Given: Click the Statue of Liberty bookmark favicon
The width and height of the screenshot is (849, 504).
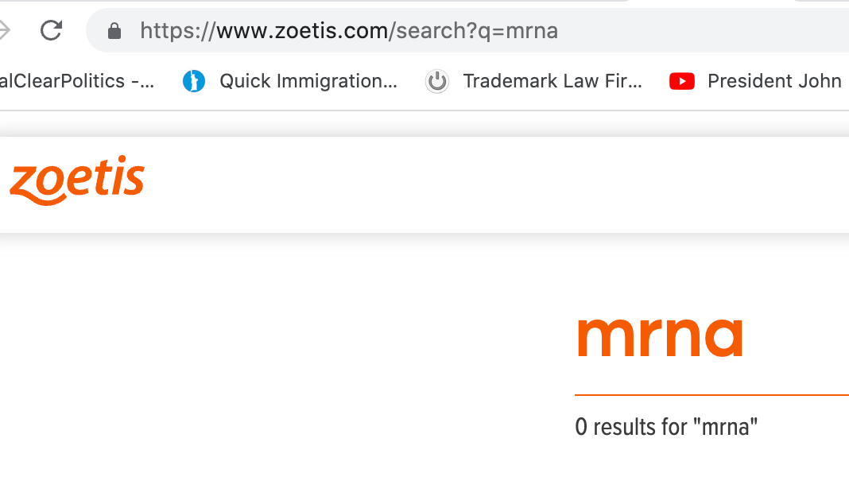Looking at the screenshot, I should pyautogui.click(x=193, y=81).
